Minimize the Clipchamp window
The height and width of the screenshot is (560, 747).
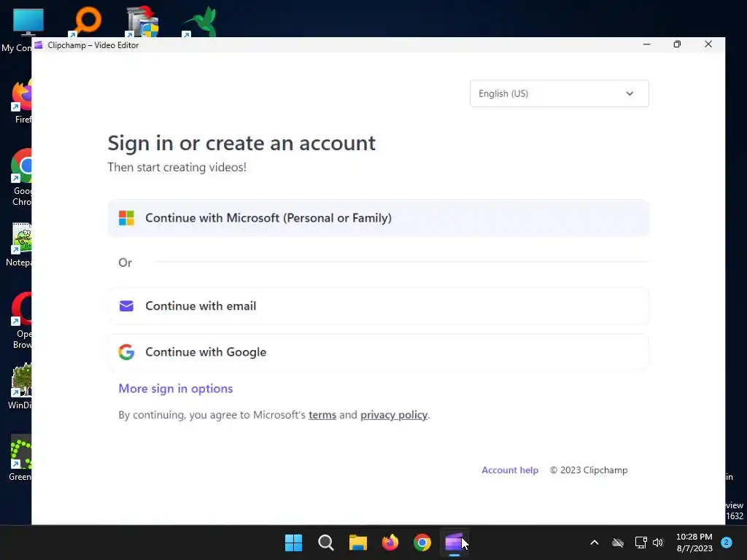pos(646,44)
